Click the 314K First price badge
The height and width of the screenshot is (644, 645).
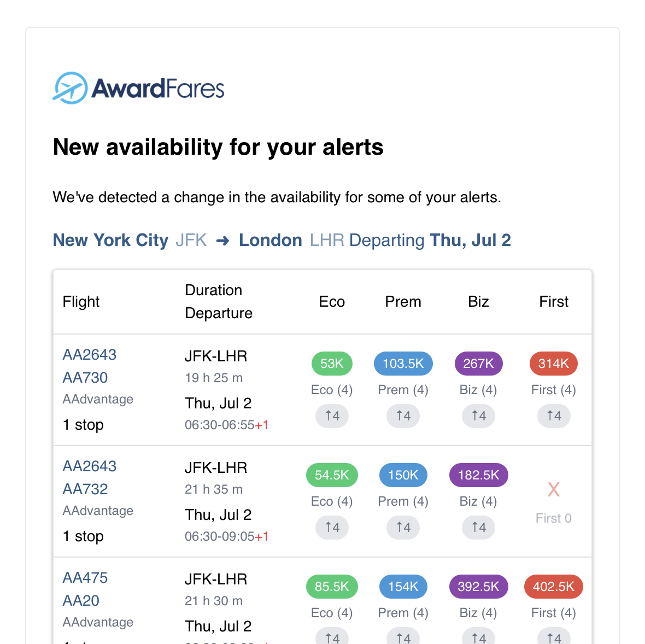tap(554, 364)
